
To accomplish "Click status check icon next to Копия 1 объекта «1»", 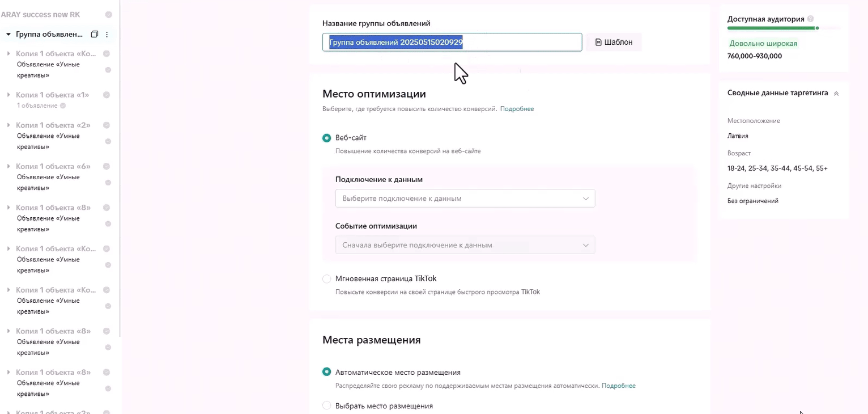I will pyautogui.click(x=106, y=95).
